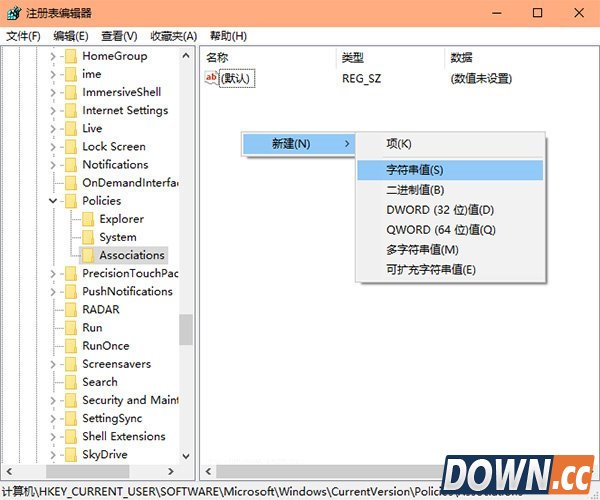The image size is (600, 500).
Task: Create a new DWORD (32 位)值(D)
Action: click(x=450, y=210)
